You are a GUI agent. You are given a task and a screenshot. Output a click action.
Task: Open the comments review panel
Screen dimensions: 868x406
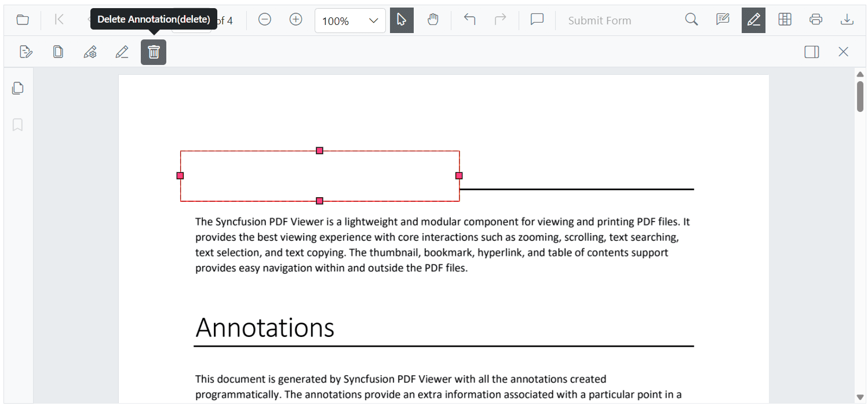point(723,19)
